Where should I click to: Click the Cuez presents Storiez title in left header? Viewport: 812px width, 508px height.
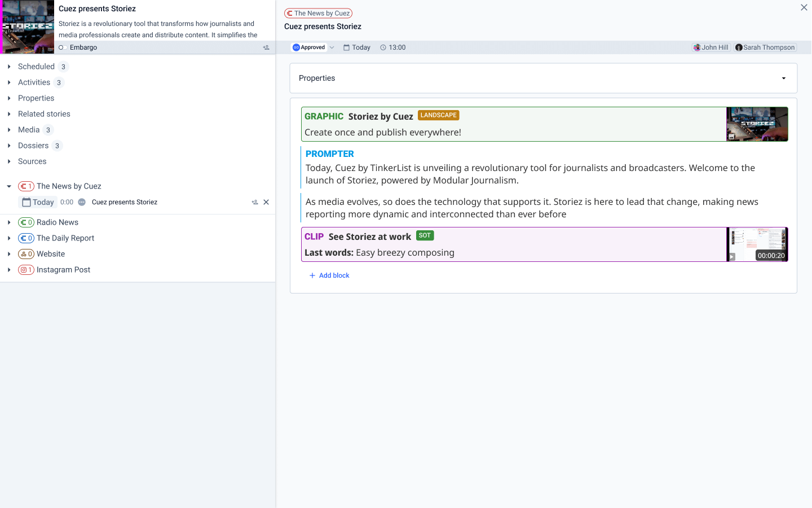97,8
